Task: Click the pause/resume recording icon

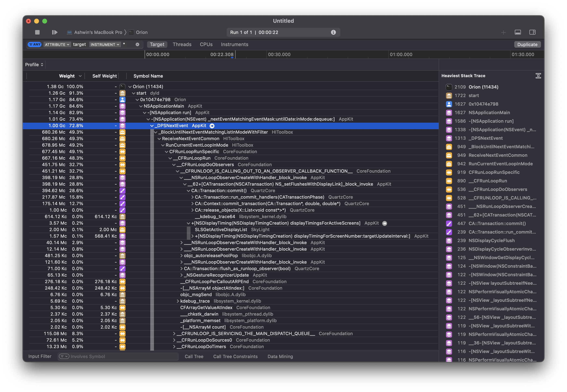Action: (x=54, y=32)
